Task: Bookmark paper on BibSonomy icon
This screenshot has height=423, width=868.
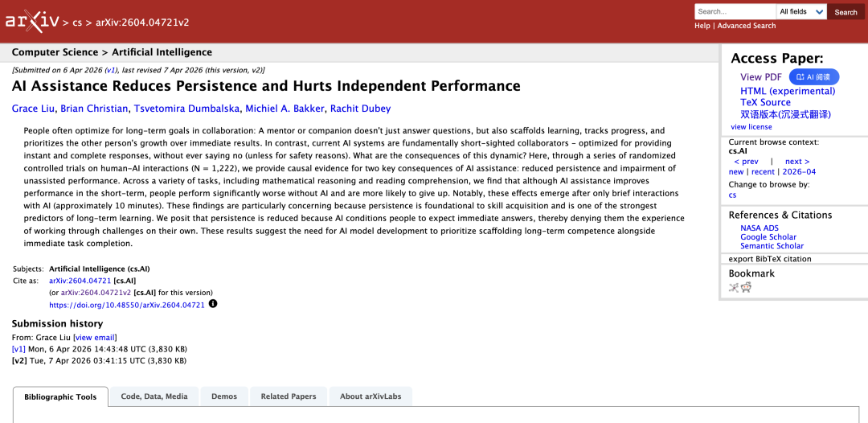Action: click(x=734, y=288)
